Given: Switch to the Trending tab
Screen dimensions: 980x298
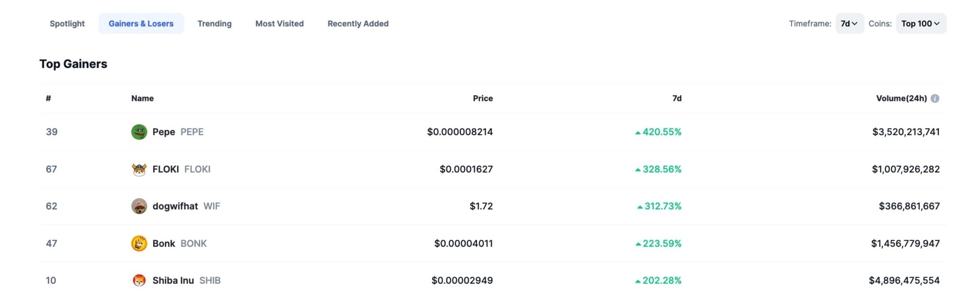Looking at the screenshot, I should (x=214, y=23).
